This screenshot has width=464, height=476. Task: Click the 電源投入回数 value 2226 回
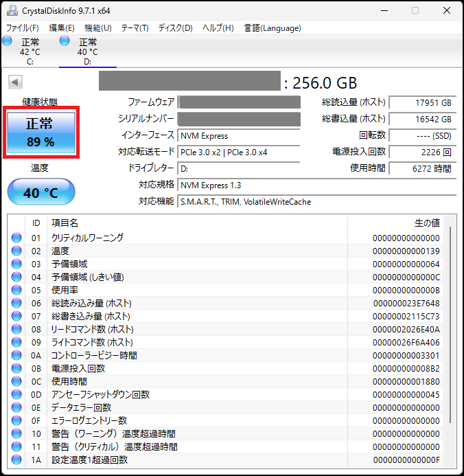(422, 152)
